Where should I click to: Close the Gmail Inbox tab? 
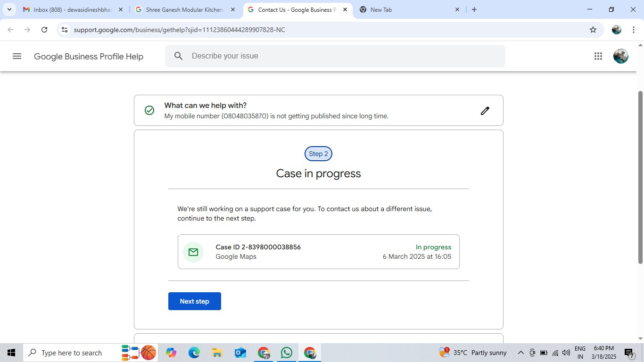120,9
